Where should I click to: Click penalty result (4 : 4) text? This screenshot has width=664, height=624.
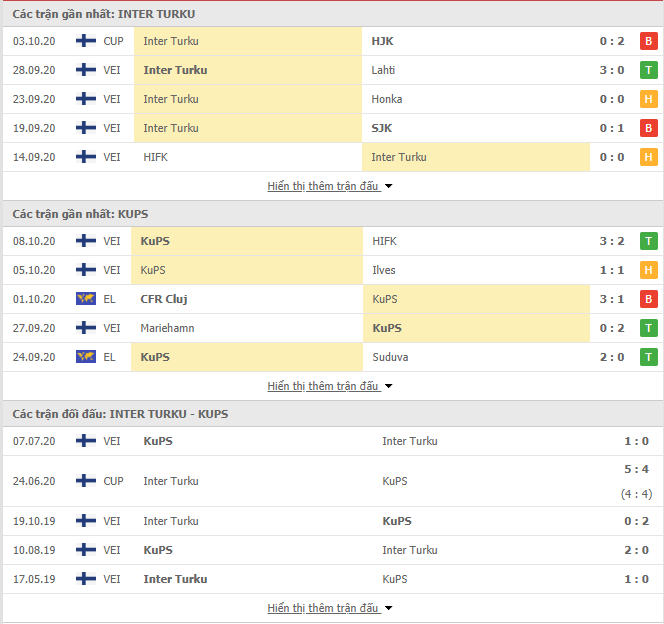coord(636,494)
